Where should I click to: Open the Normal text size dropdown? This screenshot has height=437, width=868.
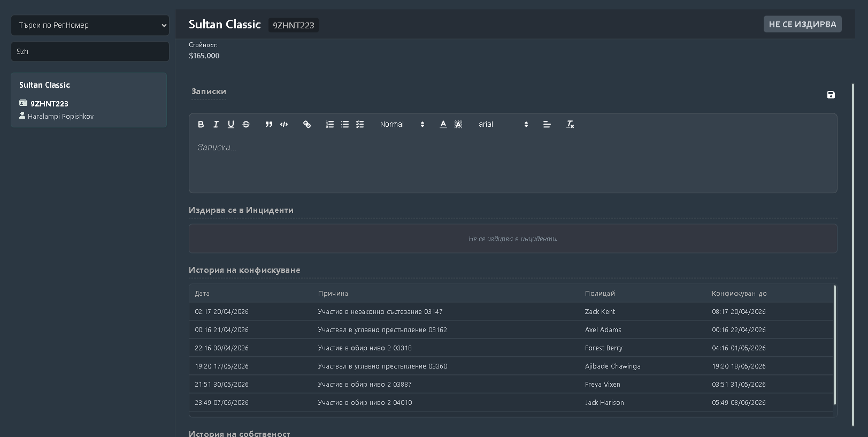pos(402,124)
